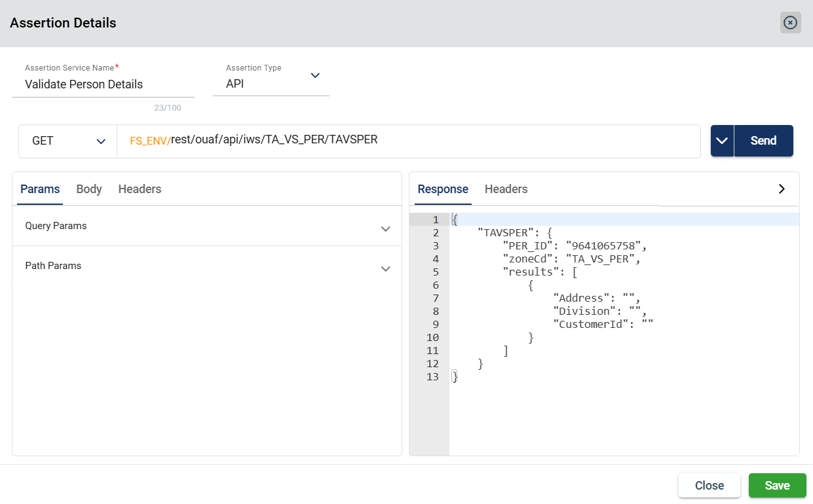Click the right chevron beside response tabs
Screen dimensions: 813x504
pos(781,189)
